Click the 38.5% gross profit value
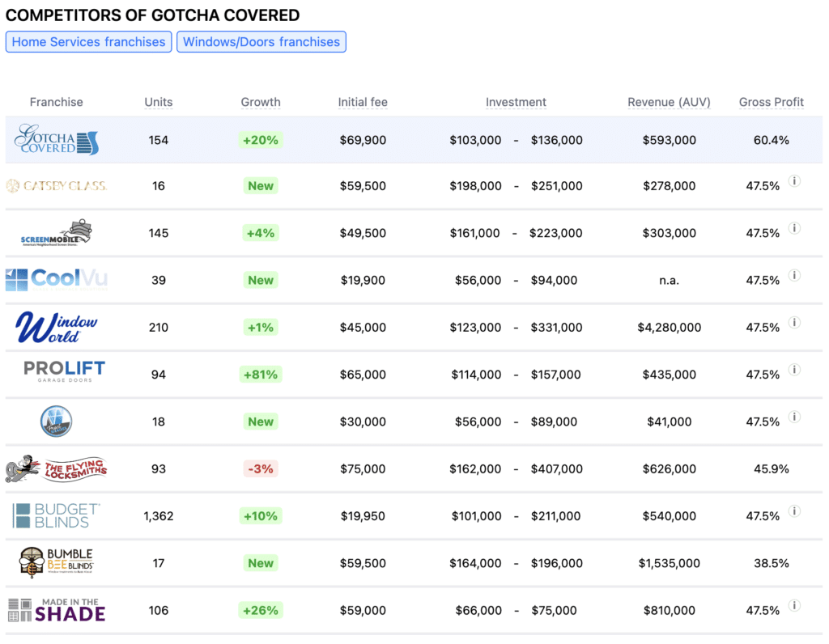Screen dimensions: 829x644 point(772,563)
